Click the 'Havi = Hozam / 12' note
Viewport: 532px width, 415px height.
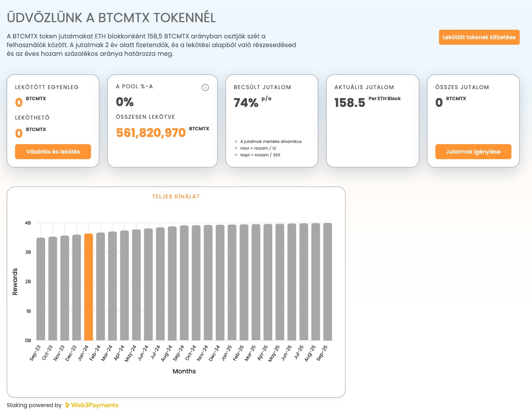[258, 148]
